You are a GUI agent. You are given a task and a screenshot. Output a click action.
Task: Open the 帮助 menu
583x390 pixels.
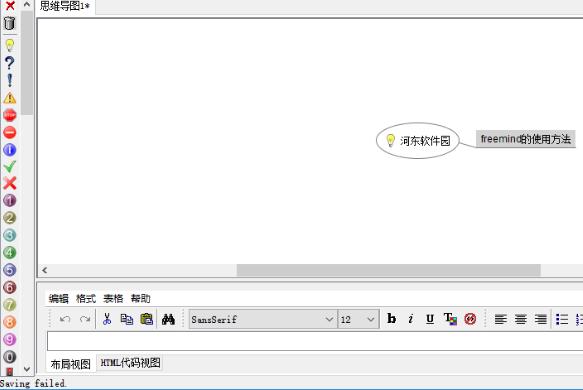pyautogui.click(x=141, y=298)
